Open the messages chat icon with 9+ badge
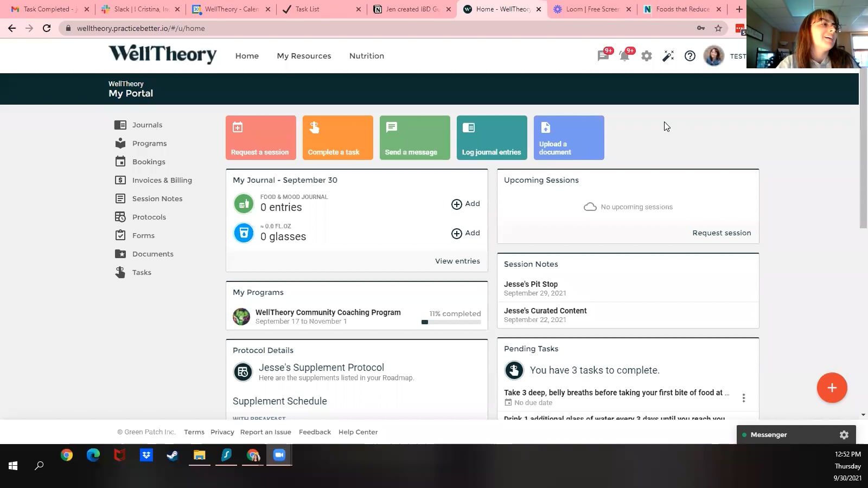The height and width of the screenshot is (488, 868). (603, 56)
